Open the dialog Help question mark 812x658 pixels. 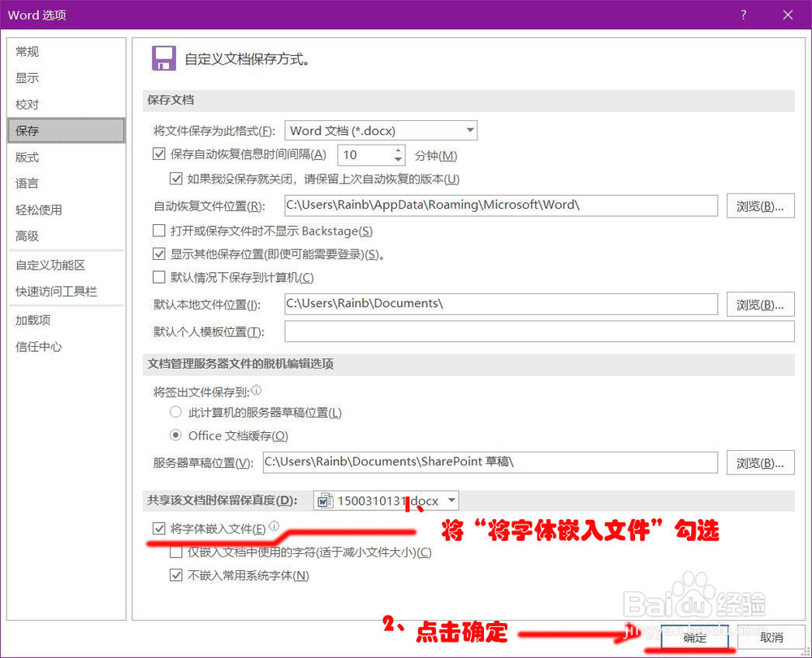coord(743,15)
